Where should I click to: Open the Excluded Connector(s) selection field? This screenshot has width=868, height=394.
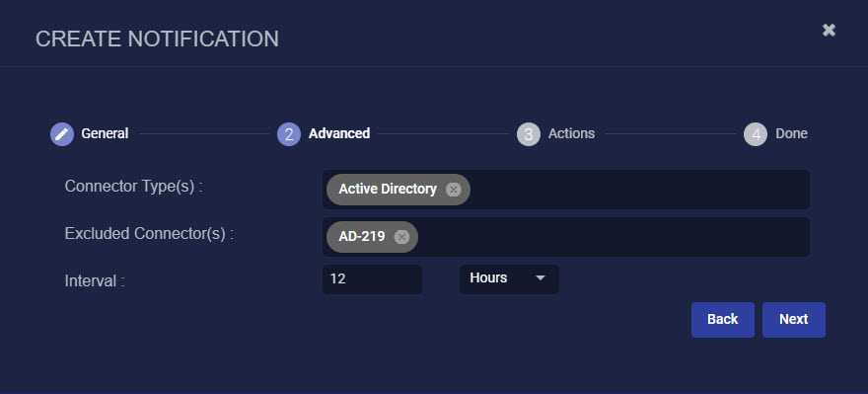(566, 237)
